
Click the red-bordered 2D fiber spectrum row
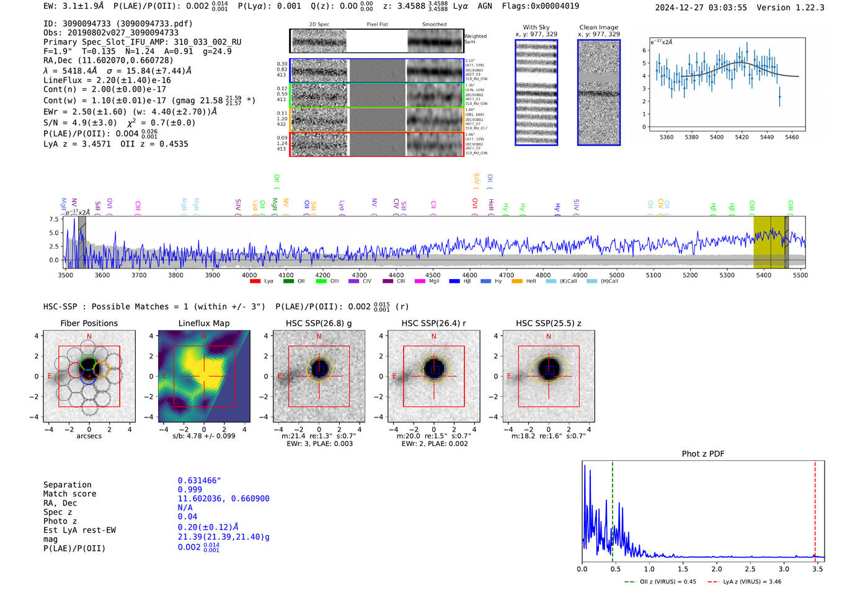pyautogui.click(x=377, y=144)
